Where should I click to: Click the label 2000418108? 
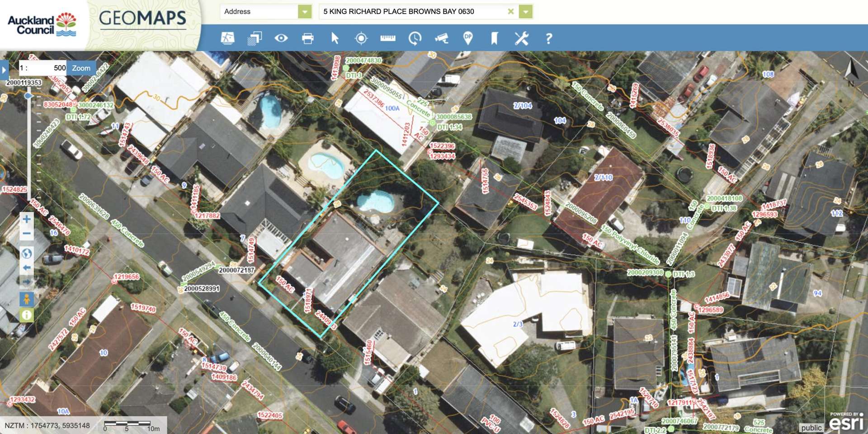pyautogui.click(x=724, y=198)
